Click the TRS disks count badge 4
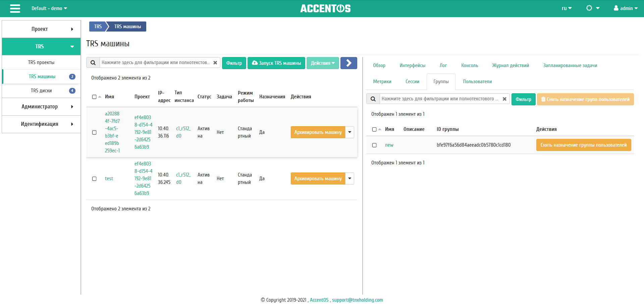Image resolution: width=644 pixels, height=304 pixels. tap(72, 91)
